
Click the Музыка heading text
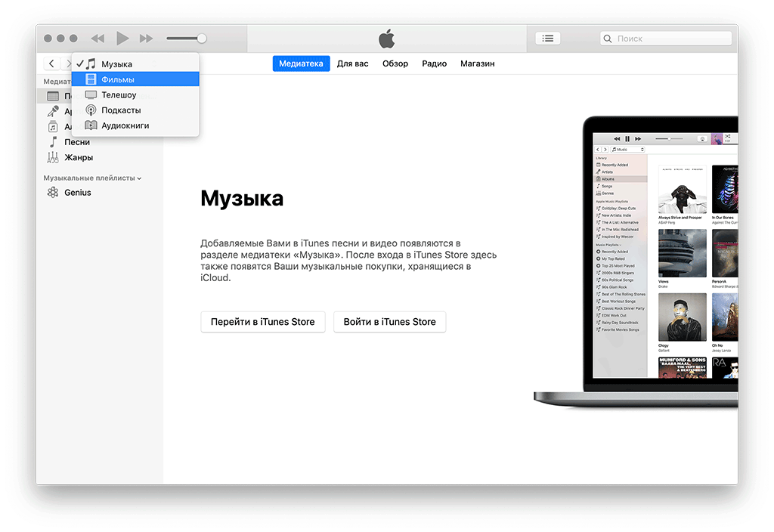click(x=242, y=199)
